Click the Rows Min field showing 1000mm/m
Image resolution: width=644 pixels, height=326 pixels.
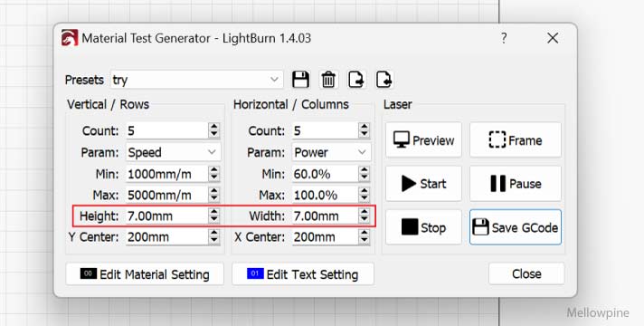click(x=166, y=174)
